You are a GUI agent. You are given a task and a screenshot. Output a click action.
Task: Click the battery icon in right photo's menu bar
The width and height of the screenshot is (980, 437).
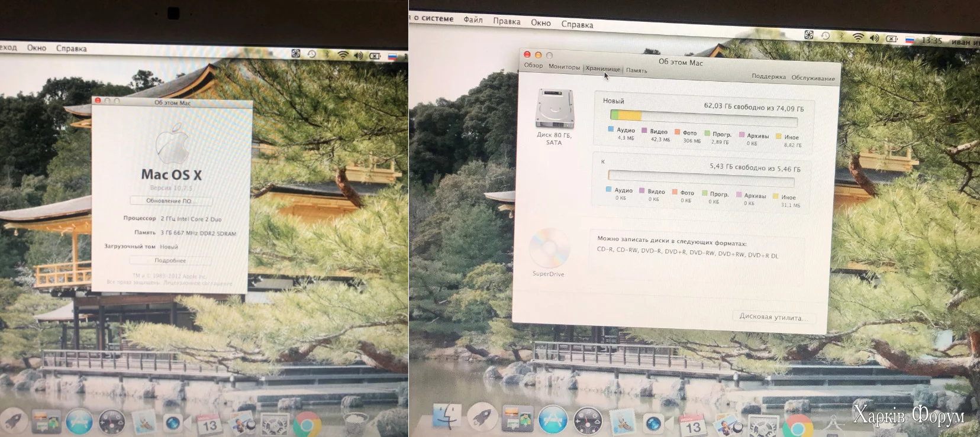892,39
